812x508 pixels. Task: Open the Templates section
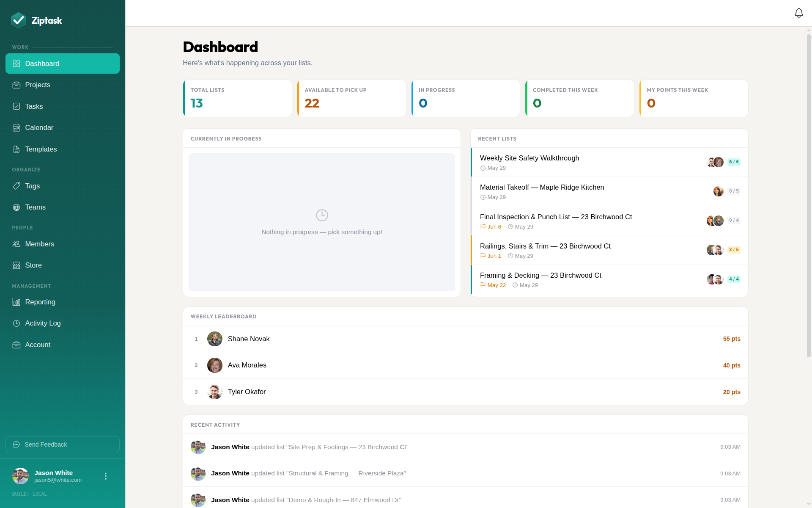tap(63, 149)
